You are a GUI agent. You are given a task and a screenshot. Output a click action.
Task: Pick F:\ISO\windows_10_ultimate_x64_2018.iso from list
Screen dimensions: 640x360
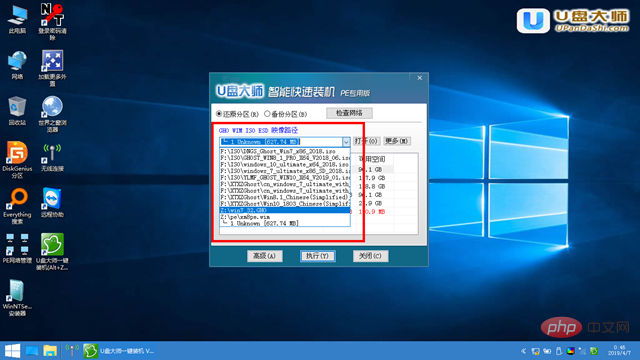(285, 164)
